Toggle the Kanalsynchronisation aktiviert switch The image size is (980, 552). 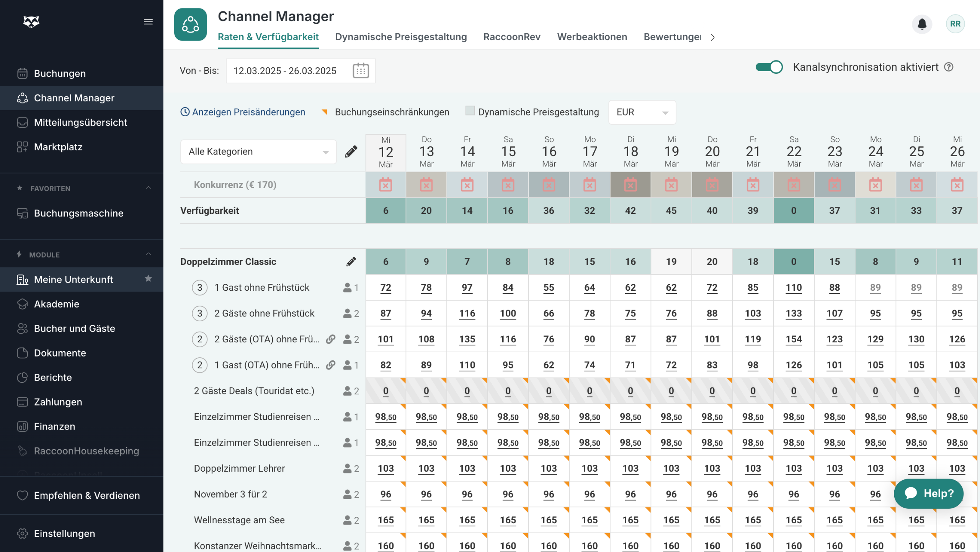769,67
